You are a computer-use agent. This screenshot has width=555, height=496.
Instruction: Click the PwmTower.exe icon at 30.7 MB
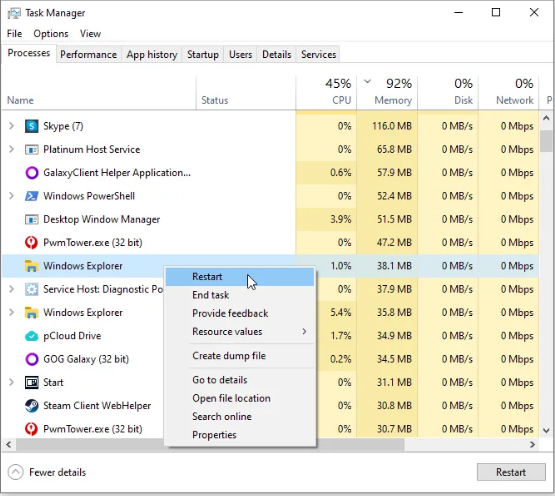(x=32, y=429)
